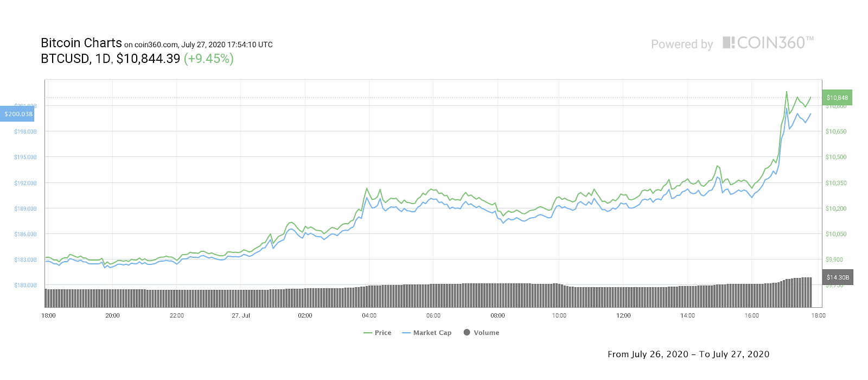This screenshot has height=380, width=868.
Task: Click the 'Powered by' text
Action: coord(682,44)
